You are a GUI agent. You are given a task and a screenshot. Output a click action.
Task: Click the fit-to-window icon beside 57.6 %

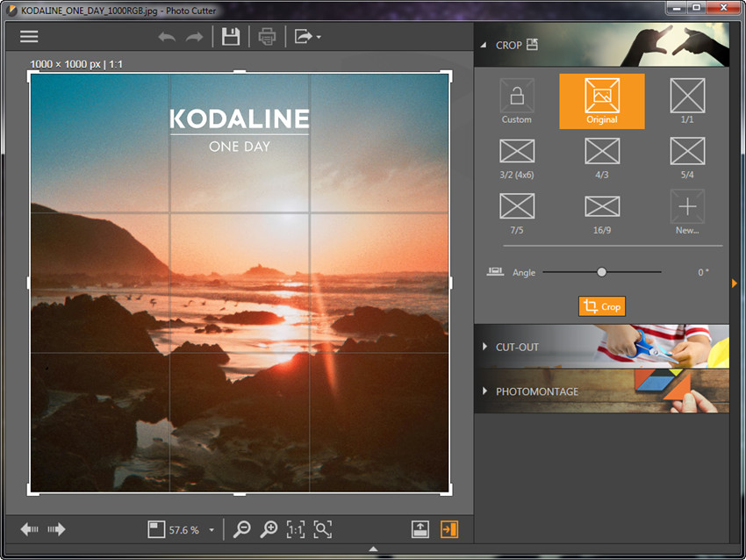156,529
